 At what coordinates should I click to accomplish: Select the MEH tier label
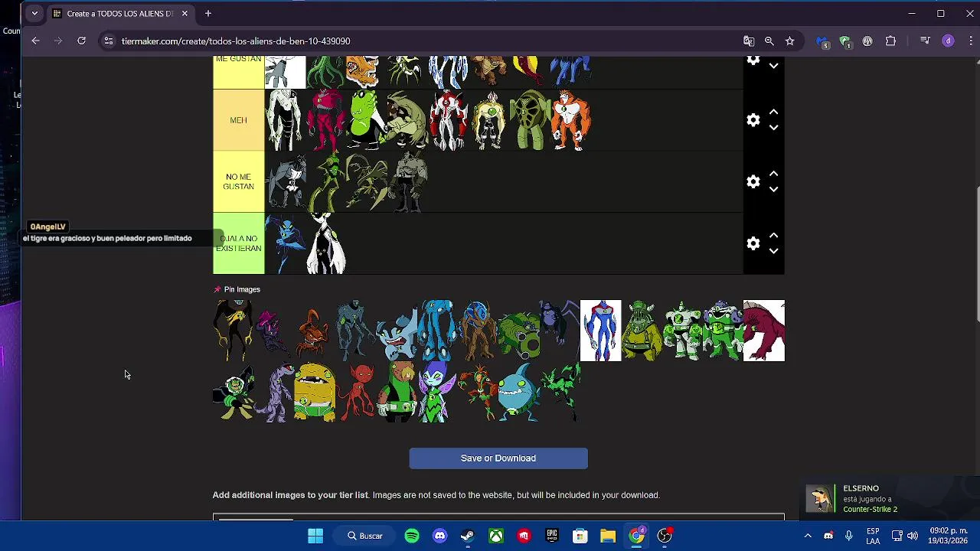point(238,120)
